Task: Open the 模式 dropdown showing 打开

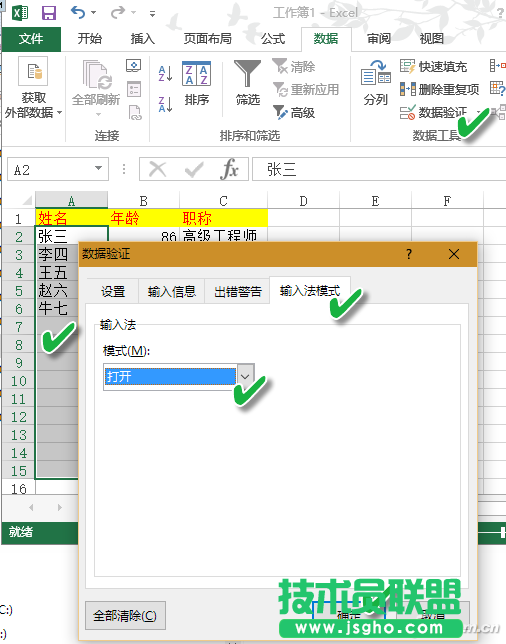Action: (179, 376)
